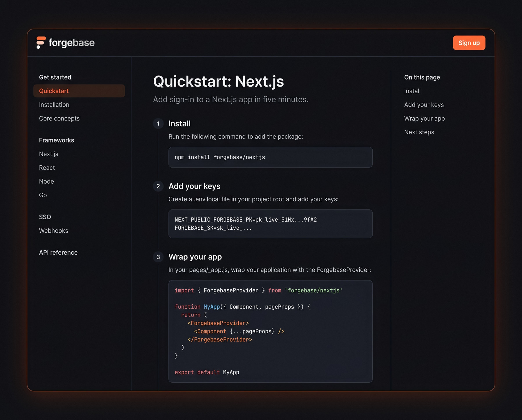
Task: Click the Sign up button
Action: 469,43
